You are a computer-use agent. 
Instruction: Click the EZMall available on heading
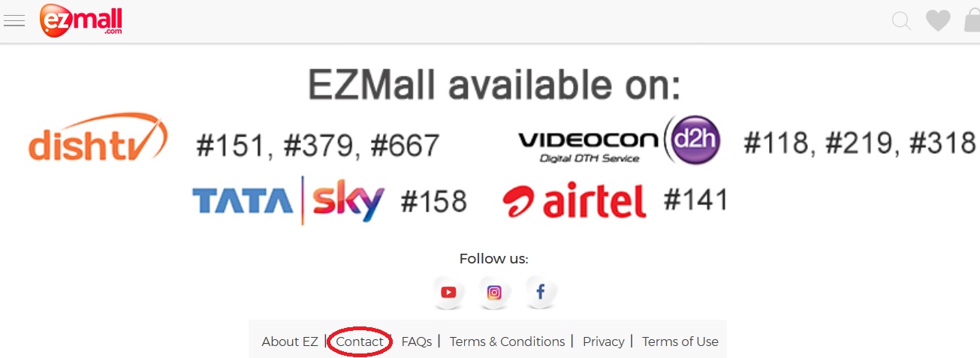pyautogui.click(x=494, y=85)
